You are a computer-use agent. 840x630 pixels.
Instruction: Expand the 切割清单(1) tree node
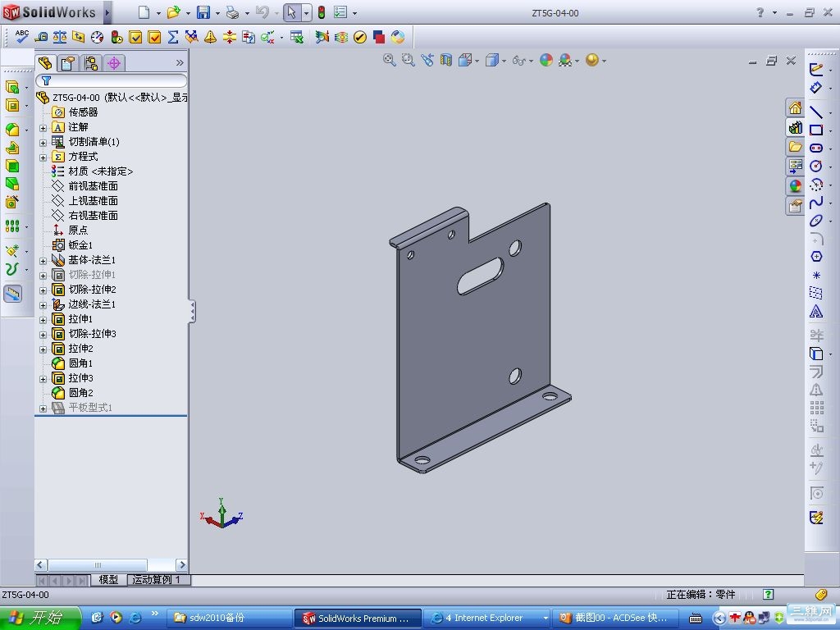coord(43,143)
